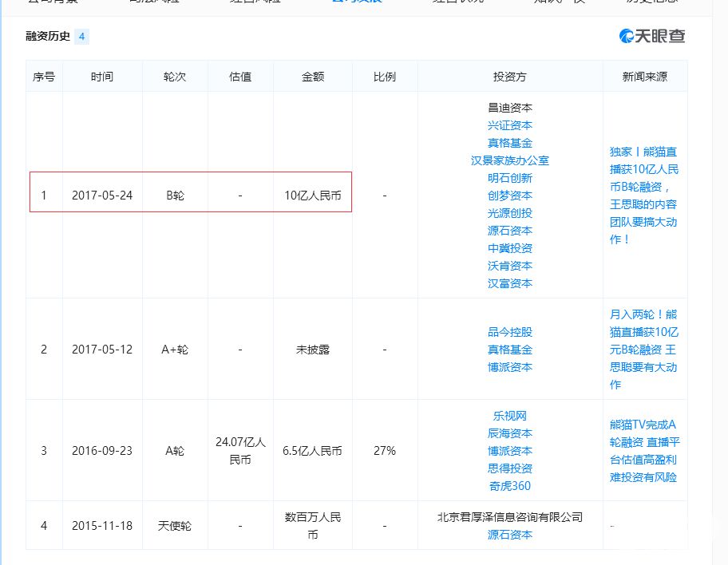Viewport: 728px width, 565px height.
Task: Click the 估值 column header
Action: [240, 77]
